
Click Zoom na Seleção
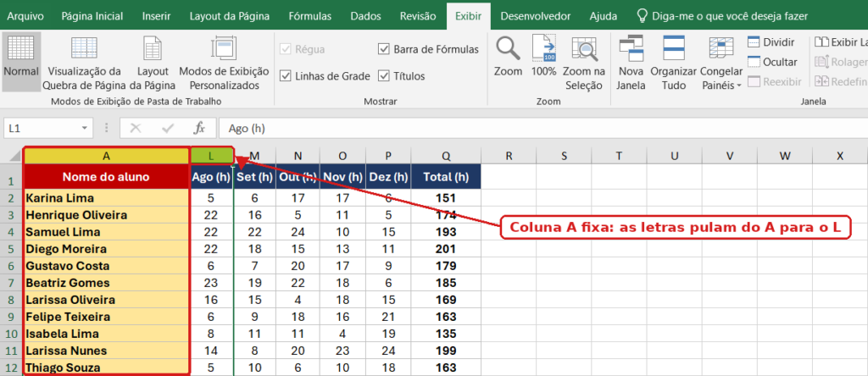click(584, 63)
